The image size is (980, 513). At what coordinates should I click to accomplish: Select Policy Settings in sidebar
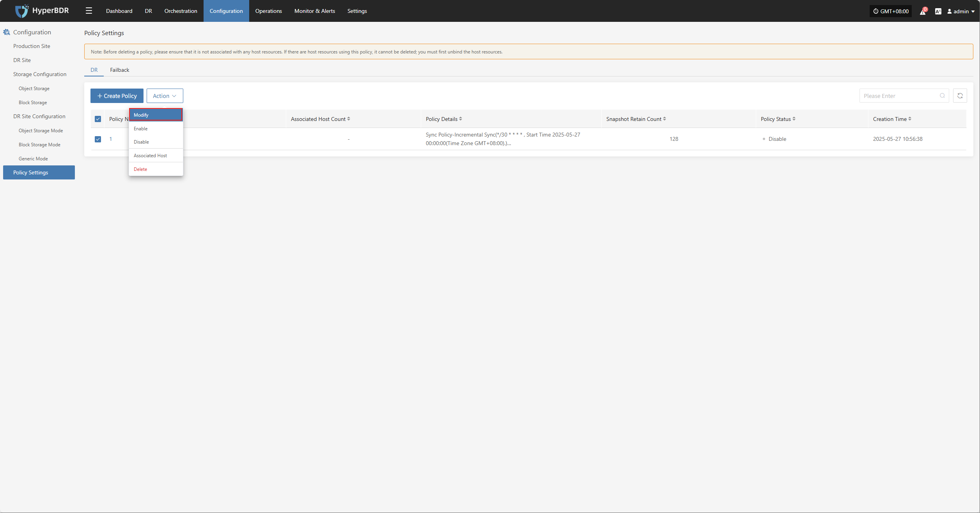(39, 172)
